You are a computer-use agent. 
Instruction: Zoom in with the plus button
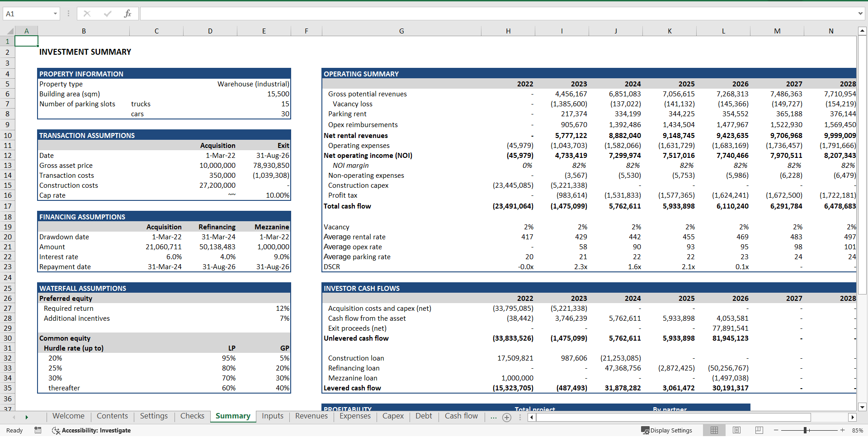point(842,430)
